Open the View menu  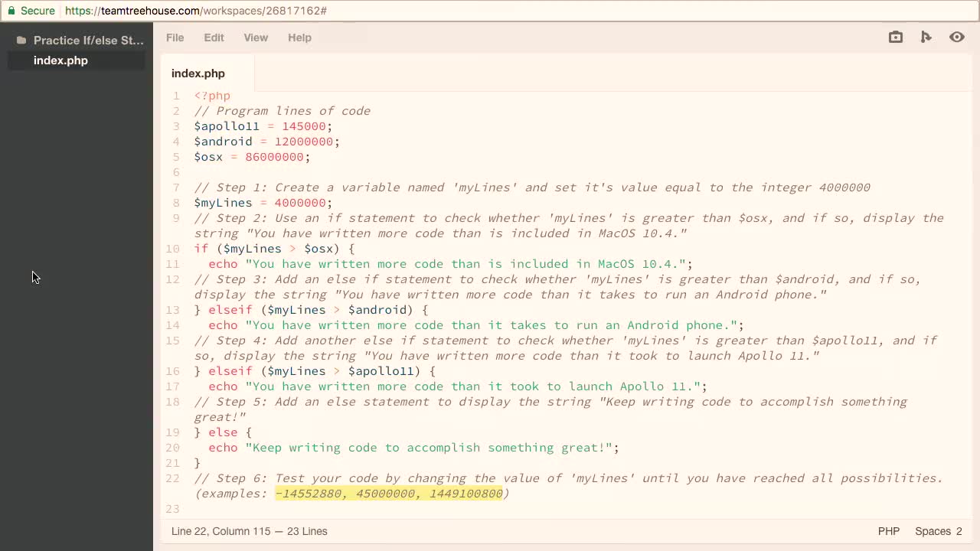click(256, 37)
